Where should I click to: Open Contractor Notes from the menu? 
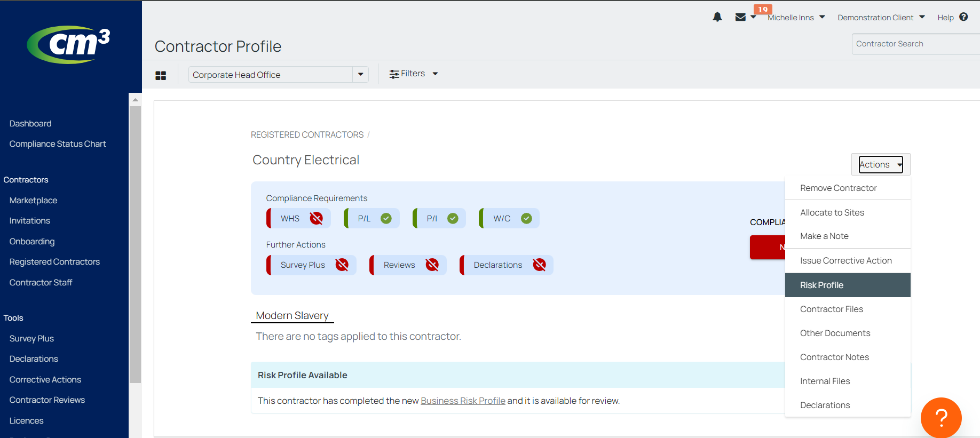point(848,357)
